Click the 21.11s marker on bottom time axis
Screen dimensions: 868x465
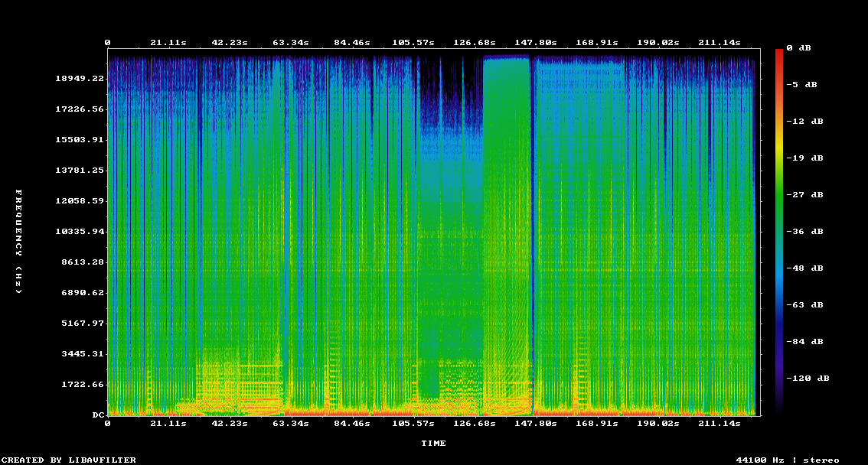(x=168, y=423)
